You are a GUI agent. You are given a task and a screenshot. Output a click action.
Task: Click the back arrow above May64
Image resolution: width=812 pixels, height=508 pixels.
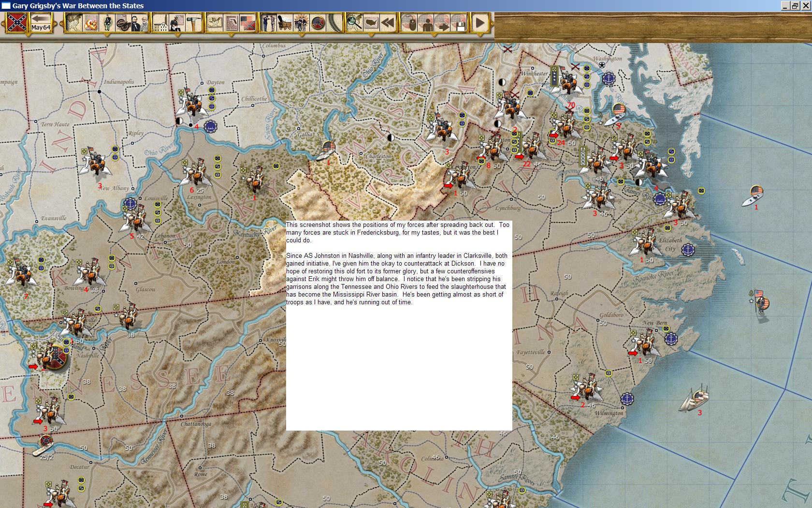(41, 18)
